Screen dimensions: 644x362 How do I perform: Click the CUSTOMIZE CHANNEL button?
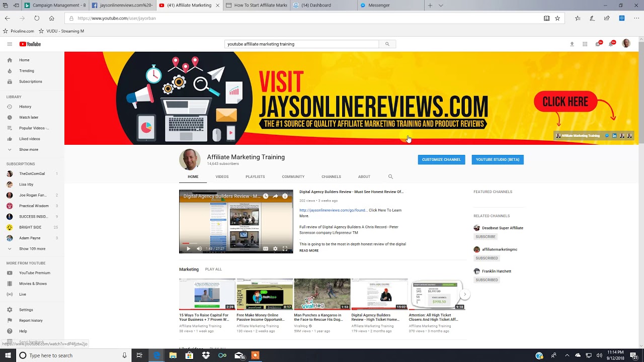click(x=441, y=159)
